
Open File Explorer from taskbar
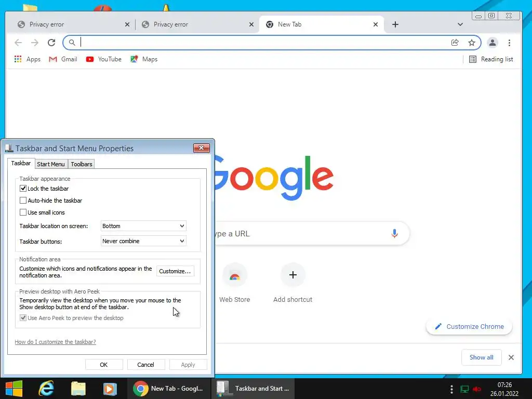click(x=78, y=389)
